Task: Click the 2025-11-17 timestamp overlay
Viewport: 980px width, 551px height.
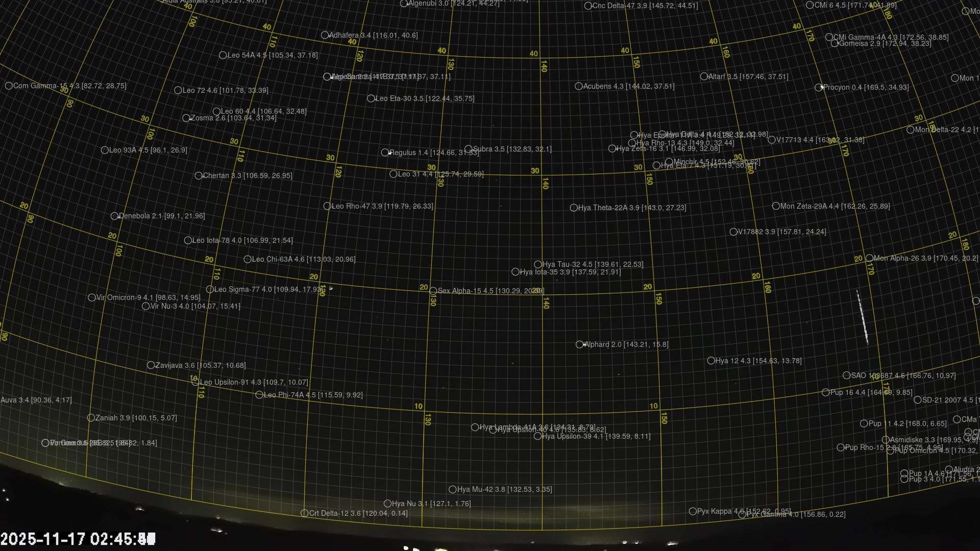Action: [78, 539]
